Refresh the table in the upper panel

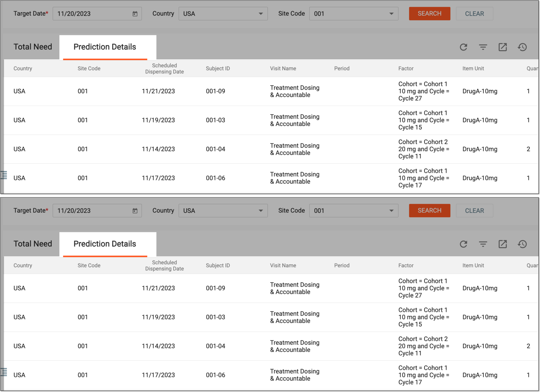pos(463,47)
